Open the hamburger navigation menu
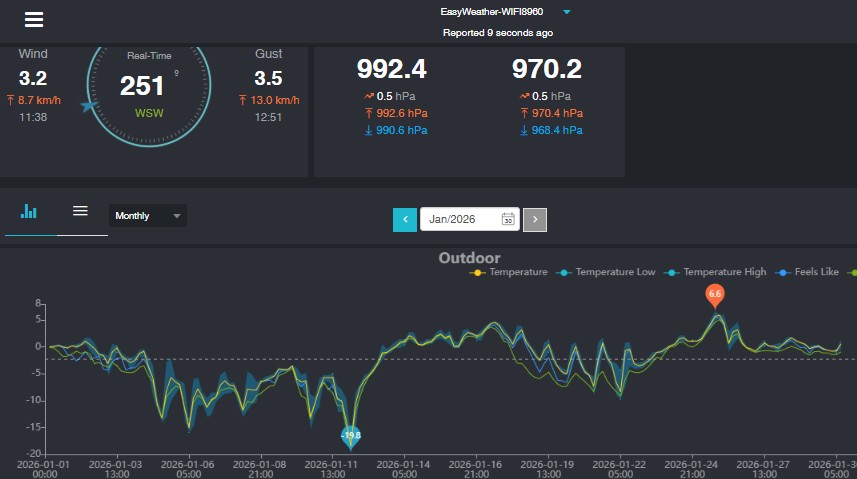 (x=34, y=20)
